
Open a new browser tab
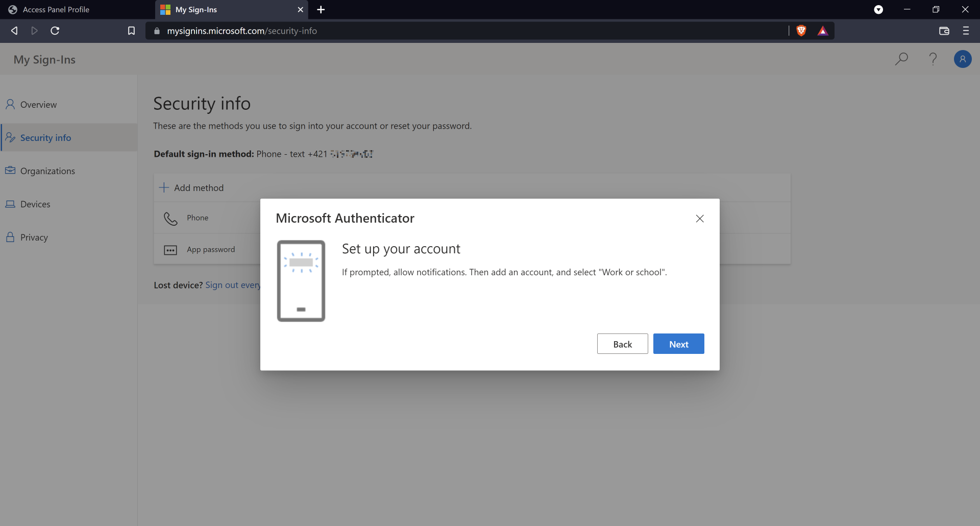321,10
